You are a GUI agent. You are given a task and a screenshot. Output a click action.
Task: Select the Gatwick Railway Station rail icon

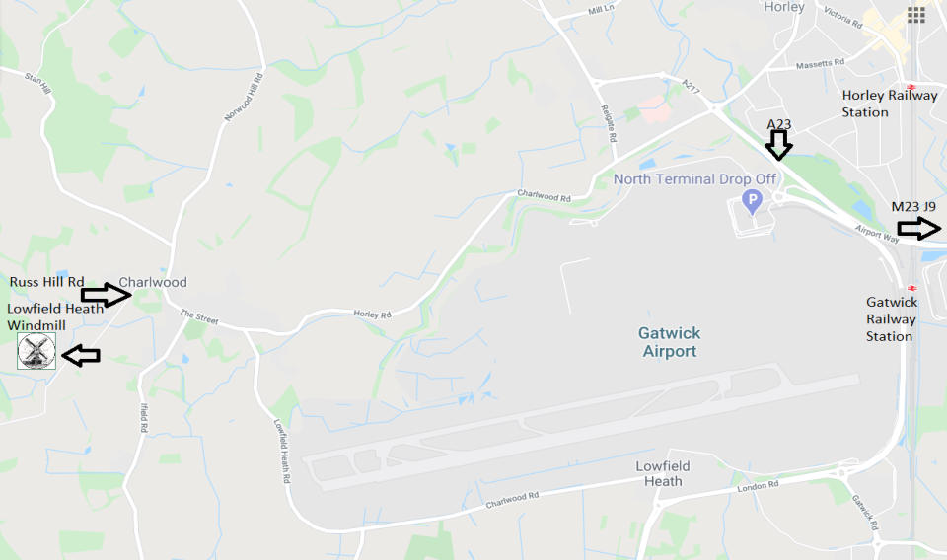(x=911, y=288)
